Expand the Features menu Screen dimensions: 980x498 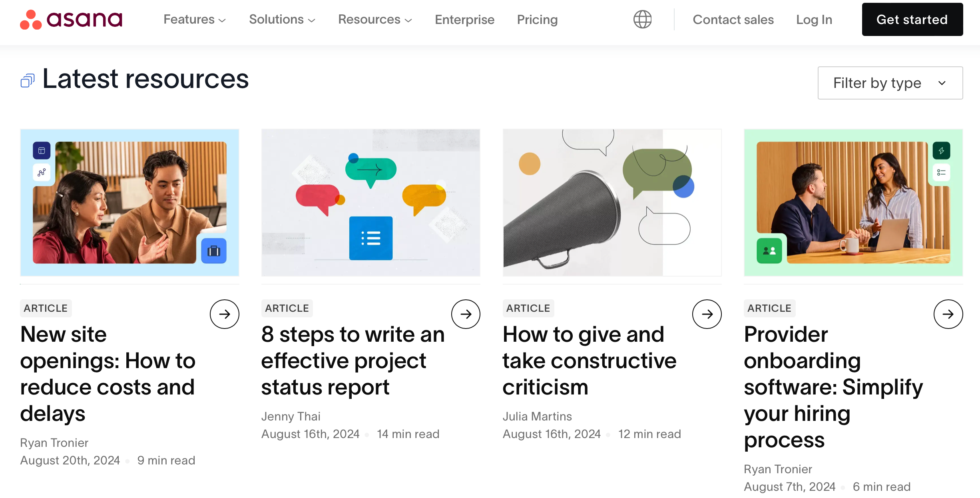(194, 20)
